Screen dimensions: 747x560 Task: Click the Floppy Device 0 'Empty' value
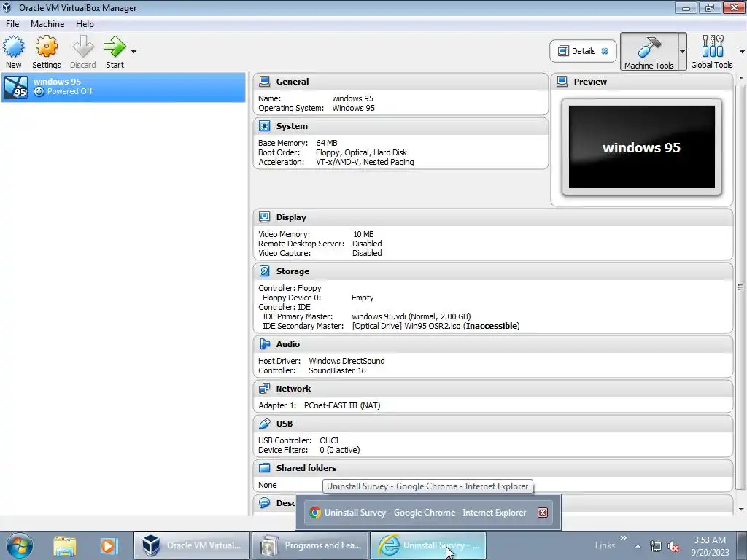tap(363, 297)
